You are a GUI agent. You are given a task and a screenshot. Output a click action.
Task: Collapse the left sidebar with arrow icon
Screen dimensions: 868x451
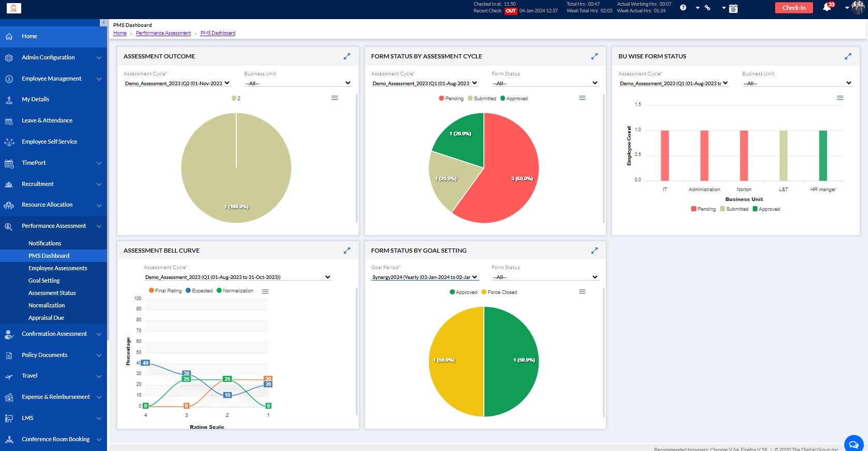(x=103, y=23)
